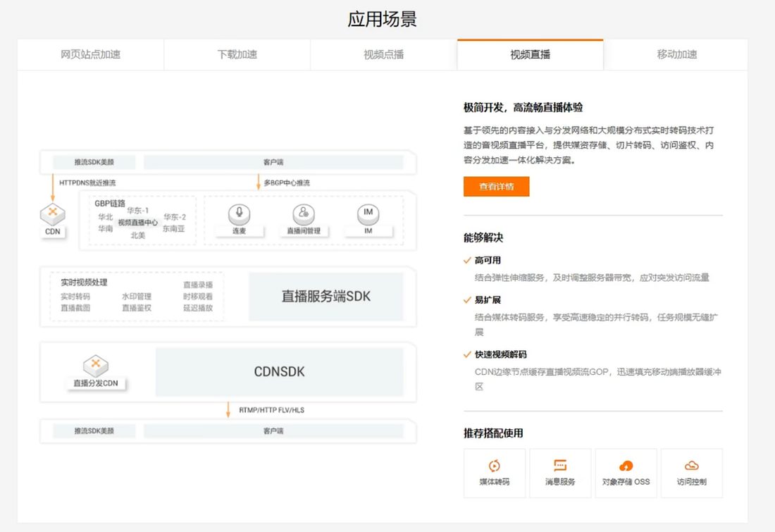The width and height of the screenshot is (775, 532).
Task: Click the 直播分发CDN icon
Action: pyautogui.click(x=96, y=366)
